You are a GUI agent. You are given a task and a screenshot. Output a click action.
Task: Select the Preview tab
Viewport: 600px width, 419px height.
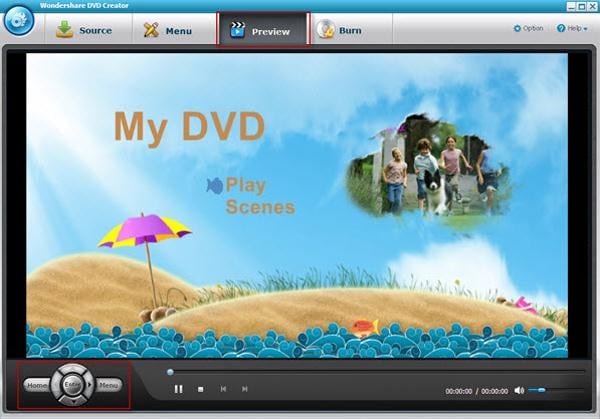pyautogui.click(x=263, y=30)
